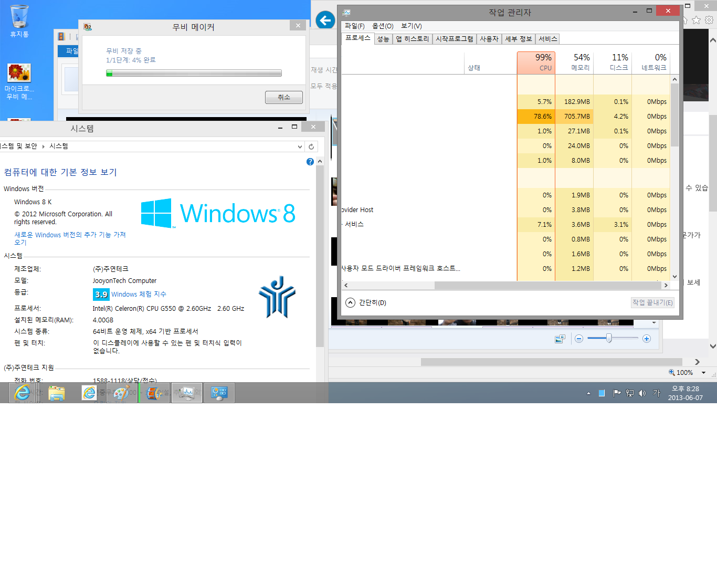Sort processes by the 디스크 column
This screenshot has width=717, height=588.
point(613,62)
